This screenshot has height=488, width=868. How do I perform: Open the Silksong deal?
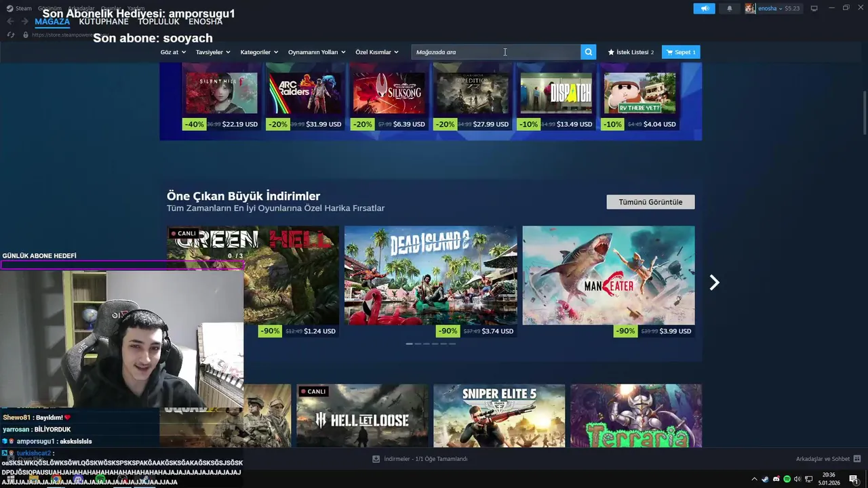[x=389, y=93]
